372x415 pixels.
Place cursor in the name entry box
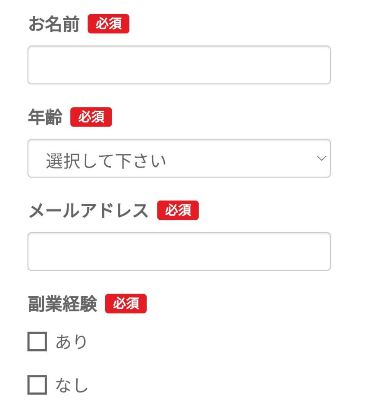[x=179, y=65]
